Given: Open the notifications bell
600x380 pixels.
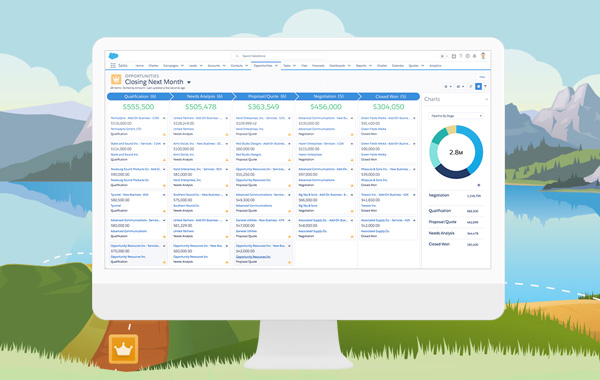Looking at the screenshot, I should (x=474, y=56).
